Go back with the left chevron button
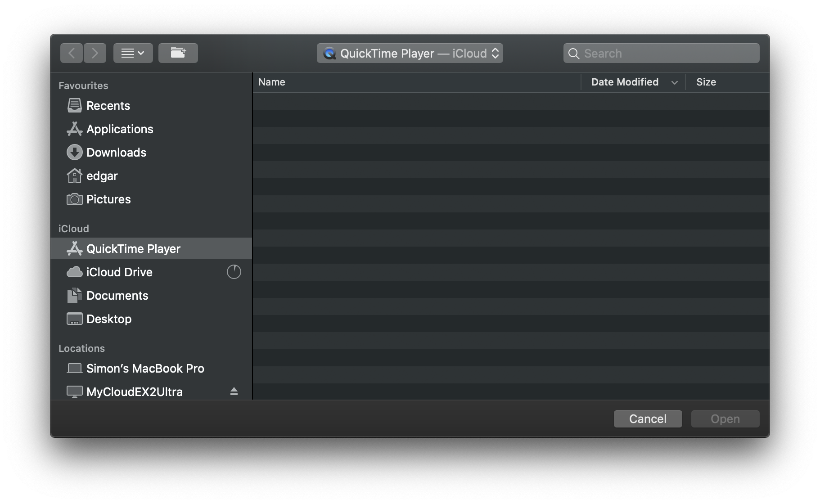 pos(72,53)
